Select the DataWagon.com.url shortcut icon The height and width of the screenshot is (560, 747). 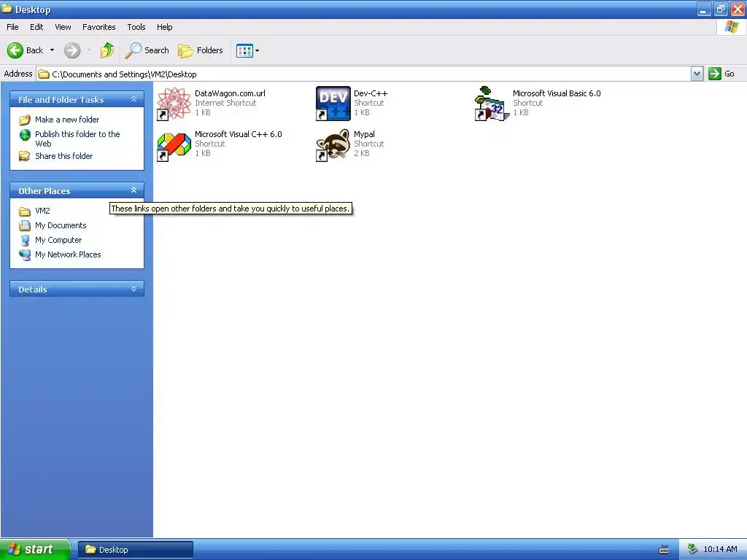(x=174, y=104)
